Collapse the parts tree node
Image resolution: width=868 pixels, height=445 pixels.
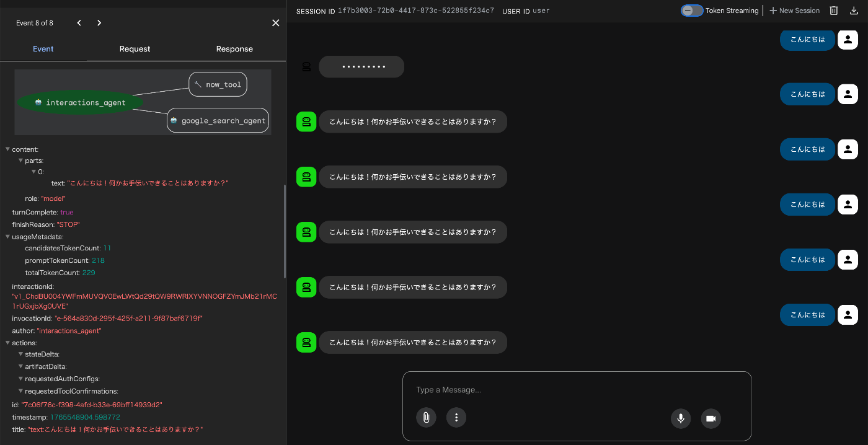pos(20,161)
